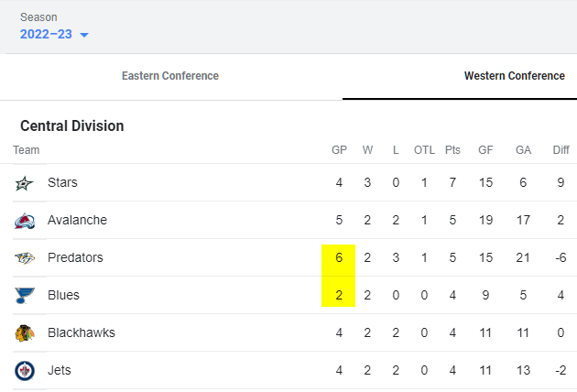577x392 pixels.
Task: Click the Blackhawks team name
Action: (82, 332)
